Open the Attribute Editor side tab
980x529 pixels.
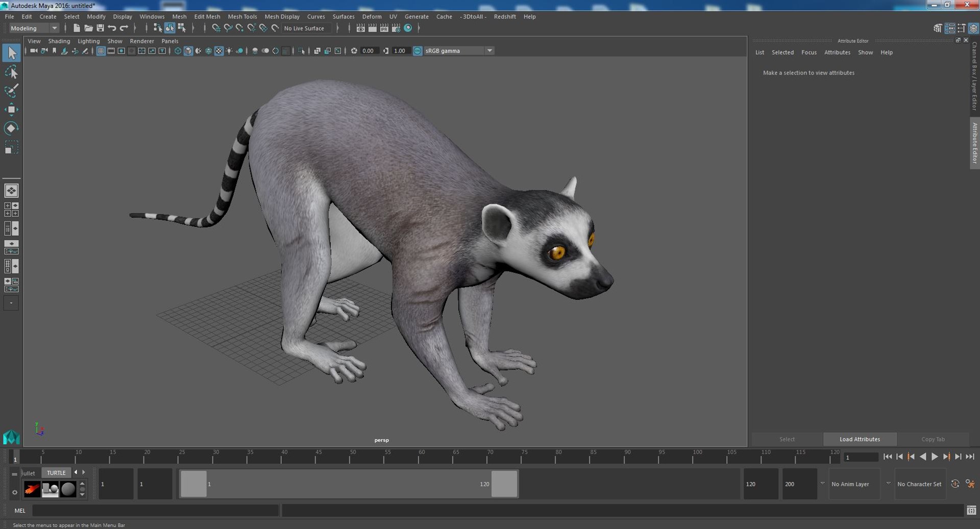pyautogui.click(x=974, y=143)
